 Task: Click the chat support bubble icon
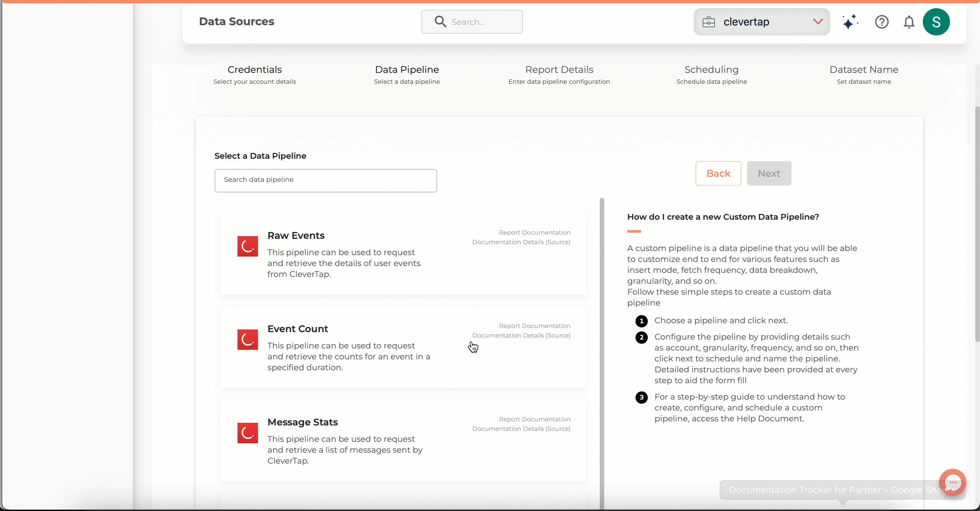coord(953,482)
